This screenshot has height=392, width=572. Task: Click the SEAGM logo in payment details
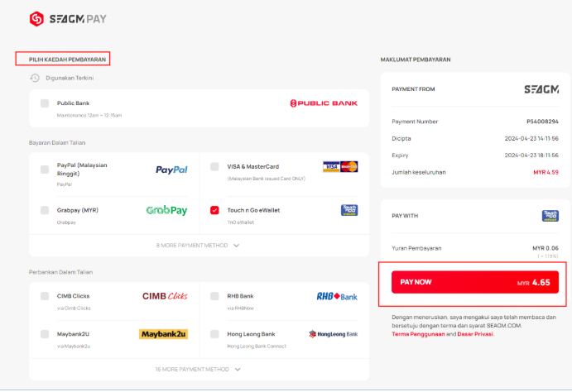(x=541, y=88)
